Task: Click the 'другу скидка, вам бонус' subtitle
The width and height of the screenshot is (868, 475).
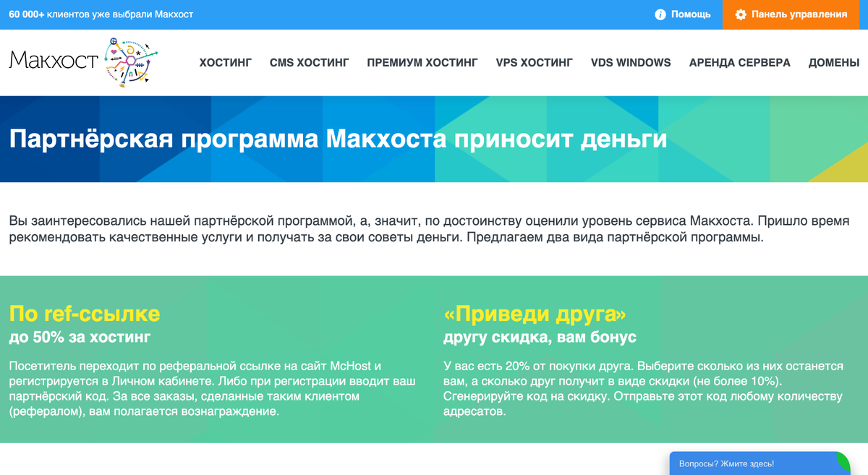Action: [x=540, y=337]
